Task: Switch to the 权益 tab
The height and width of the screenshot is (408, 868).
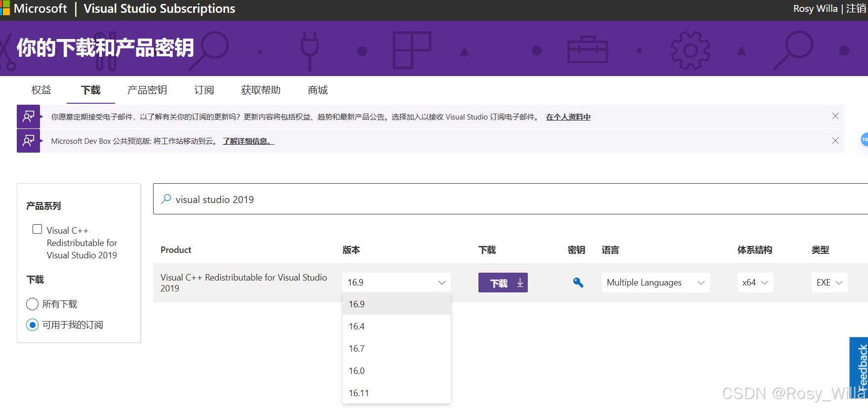Action: (41, 90)
